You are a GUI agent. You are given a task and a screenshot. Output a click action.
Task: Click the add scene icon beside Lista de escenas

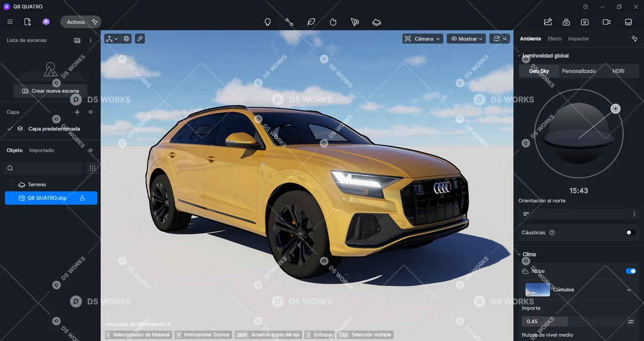tap(77, 40)
